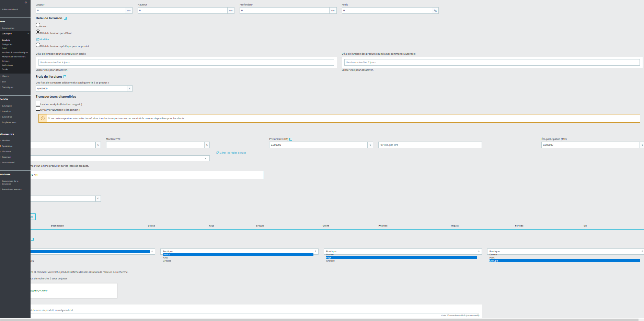This screenshot has width=644, height=321.
Task: Choose Délai de livraison spécifique pour ce produit
Action: [x=38, y=45]
